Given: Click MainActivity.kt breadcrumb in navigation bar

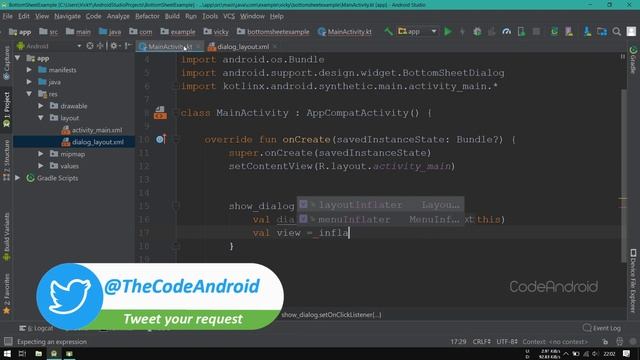Looking at the screenshot, I should [345, 31].
